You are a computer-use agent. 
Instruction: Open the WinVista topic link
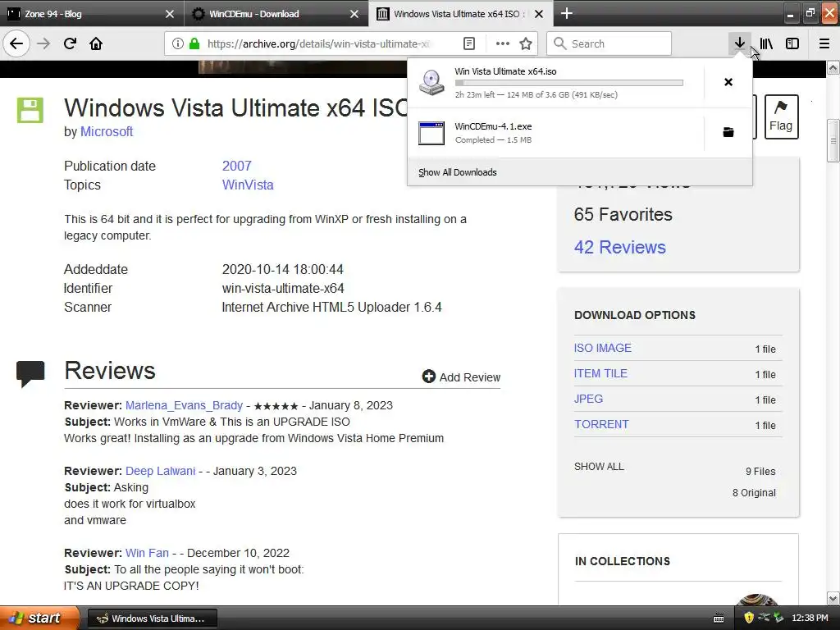248,185
